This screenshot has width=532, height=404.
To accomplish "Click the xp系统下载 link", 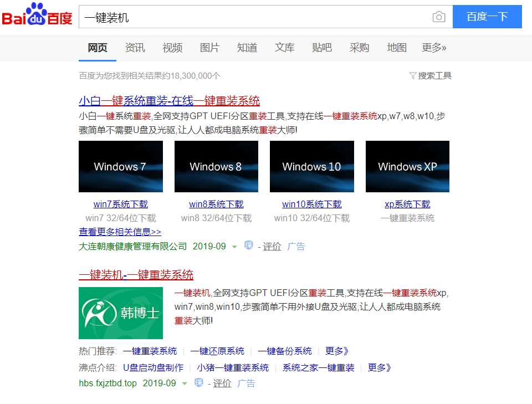I will click(407, 204).
